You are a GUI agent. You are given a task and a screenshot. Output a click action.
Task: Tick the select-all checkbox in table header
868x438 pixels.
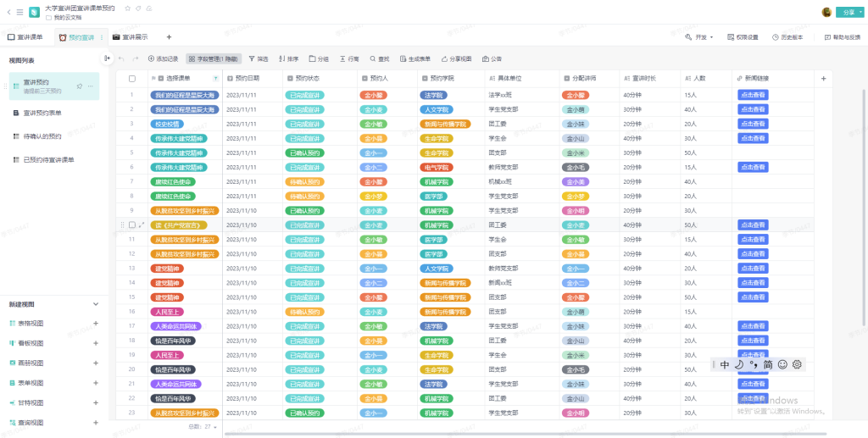pos(131,79)
